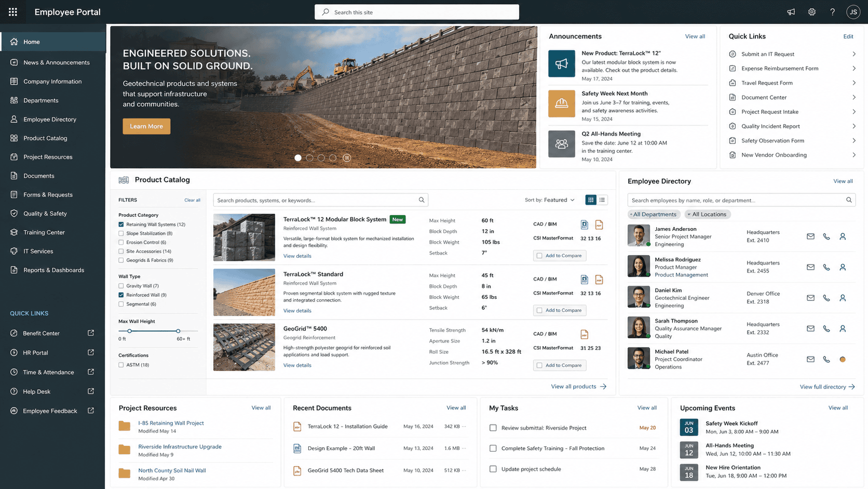This screenshot has width=868, height=489.
Task: Check Erosion Control filter
Action: click(121, 242)
